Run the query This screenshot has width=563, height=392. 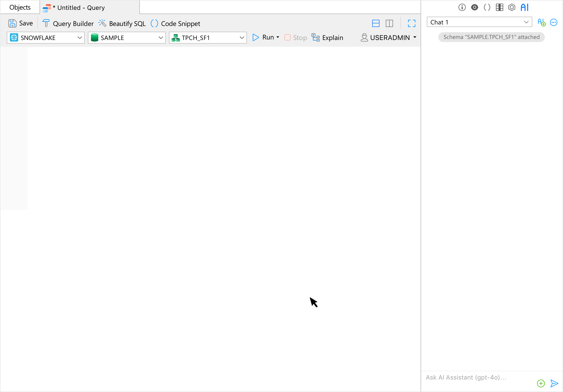[x=263, y=37]
